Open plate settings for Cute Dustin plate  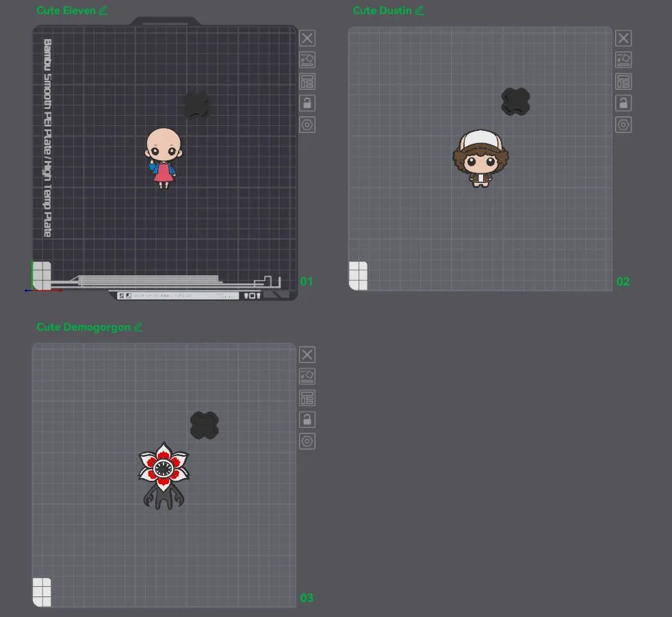pyautogui.click(x=623, y=125)
